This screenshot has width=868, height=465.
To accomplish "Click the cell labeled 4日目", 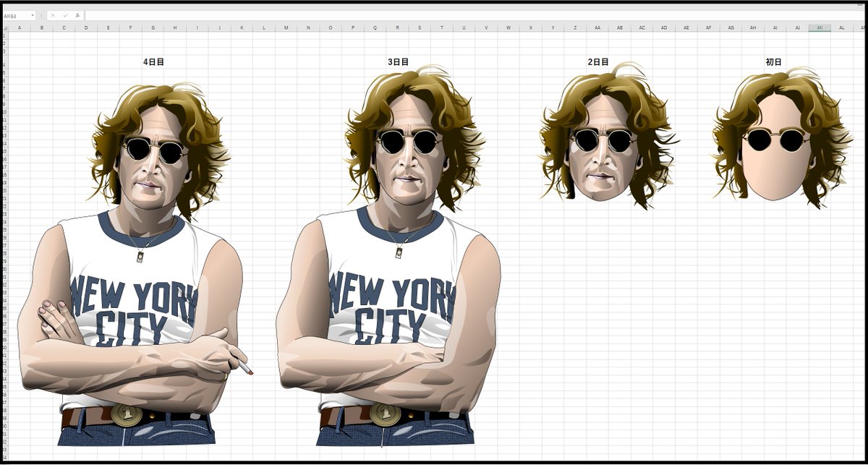I will 153,62.
